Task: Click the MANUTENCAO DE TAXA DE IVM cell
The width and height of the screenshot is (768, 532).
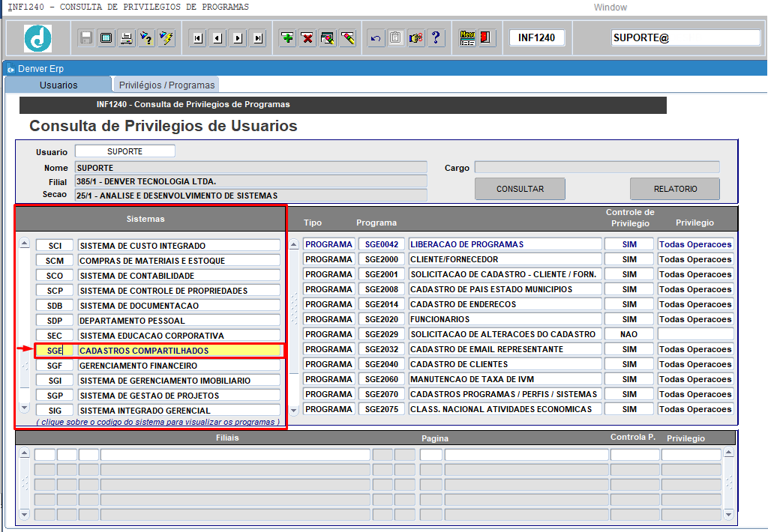Action: [x=505, y=379]
